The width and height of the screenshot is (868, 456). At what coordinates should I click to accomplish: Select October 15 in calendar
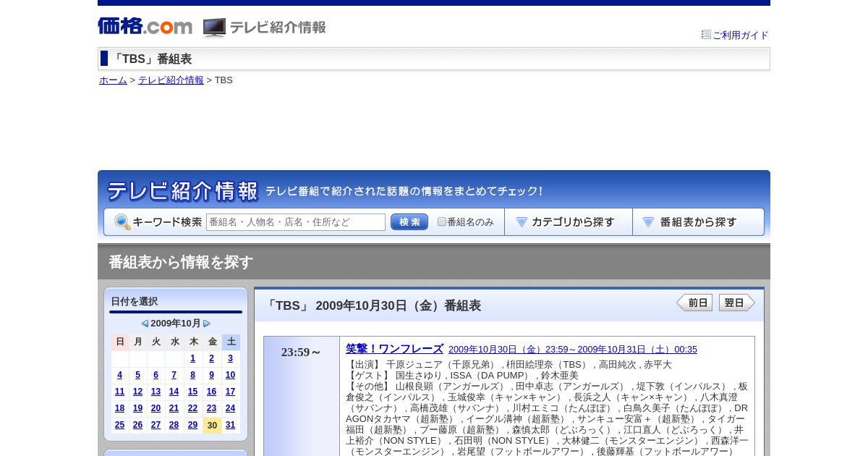coord(193,392)
